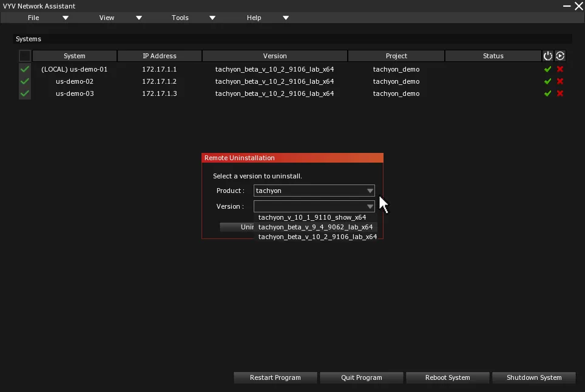Click IP address 172.17.1.2
The width and height of the screenshot is (585, 392).
[x=160, y=81]
